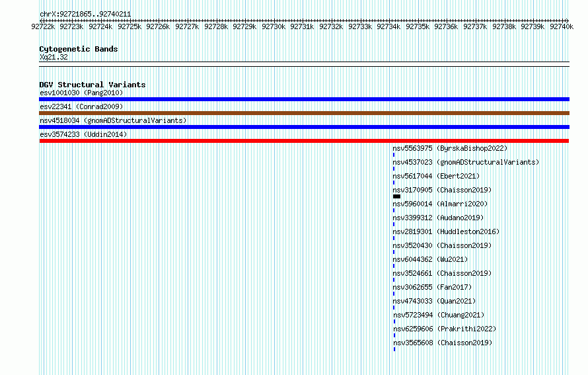Select the red bar under esv3574233
Viewport: 588px width, 375px height.
click(304, 141)
